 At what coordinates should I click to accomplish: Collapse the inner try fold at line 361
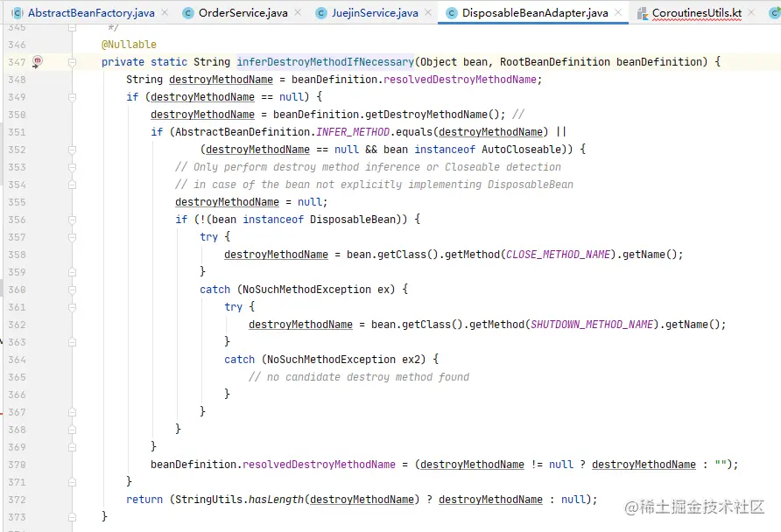pyautogui.click(x=72, y=307)
